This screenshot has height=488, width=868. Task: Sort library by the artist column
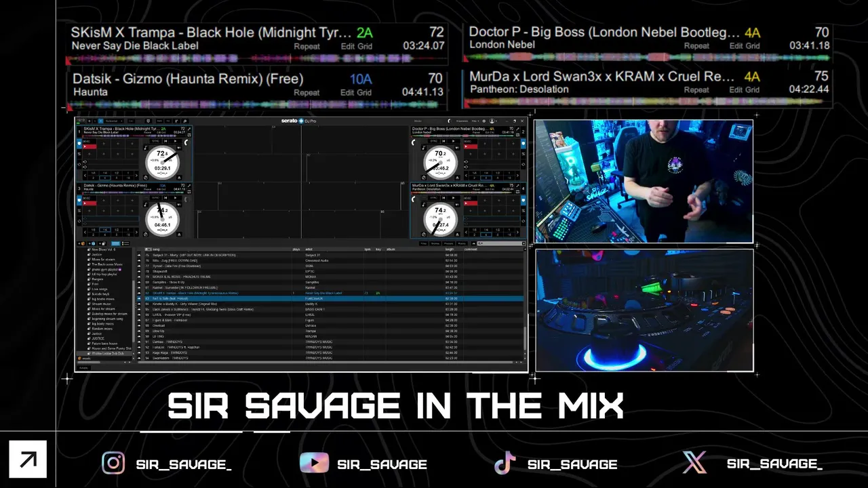[309, 249]
